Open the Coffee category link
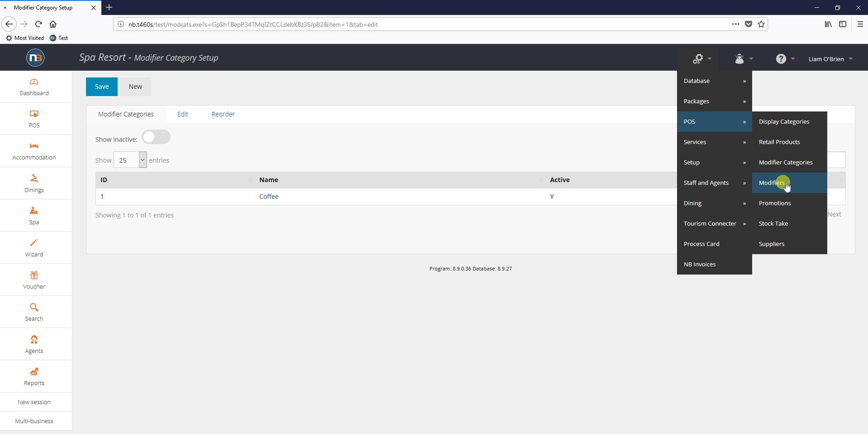Screen dimensions: 868x434 click(269, 197)
